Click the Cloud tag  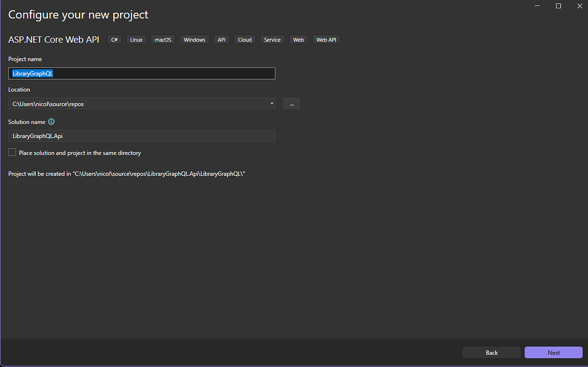pyautogui.click(x=245, y=39)
